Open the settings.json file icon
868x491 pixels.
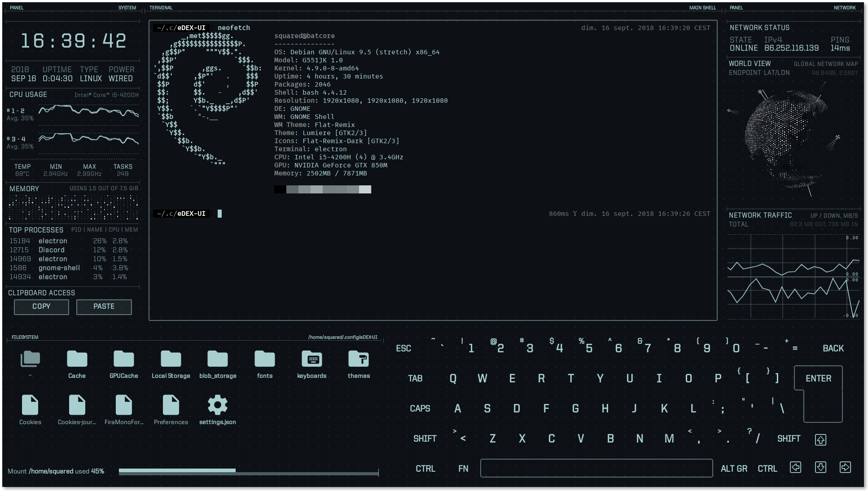[216, 405]
